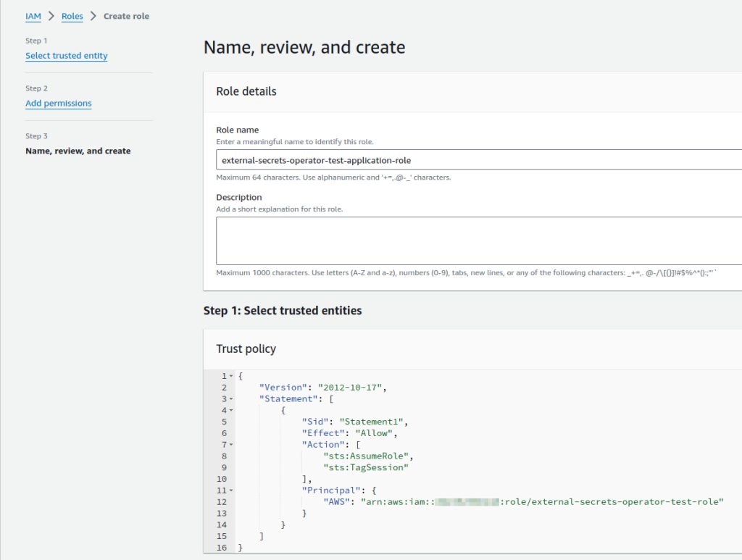Image resolution: width=742 pixels, height=560 pixels.
Task: Collapse the Action fold arrow on line 7
Action: (x=231, y=445)
